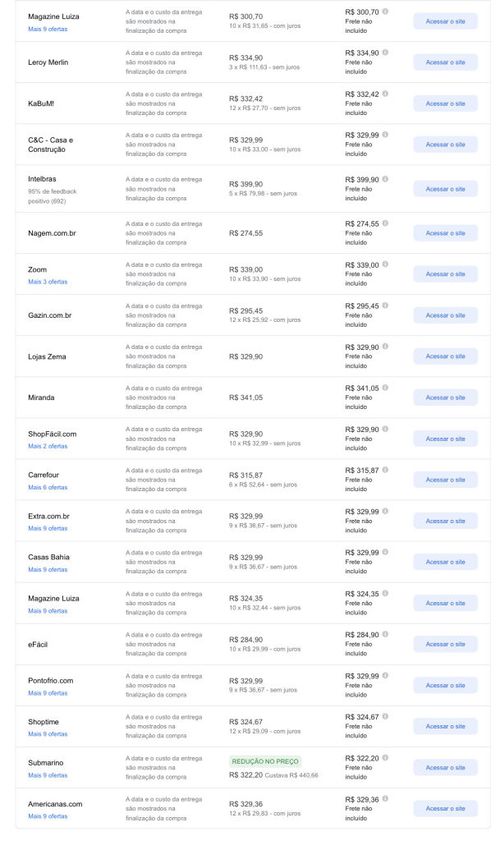This screenshot has height=841, width=500.
Task: Expand 'Mais 3 ofertas' under Zoom
Action: click(48, 282)
